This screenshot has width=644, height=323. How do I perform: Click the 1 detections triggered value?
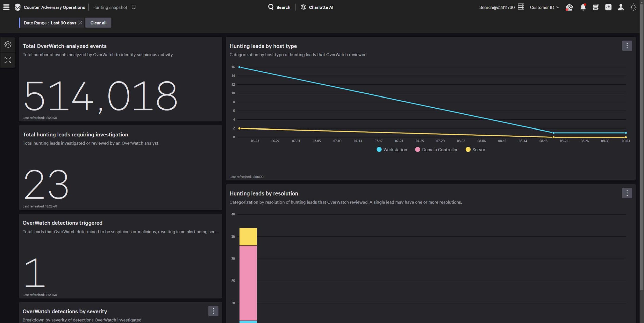[35, 273]
